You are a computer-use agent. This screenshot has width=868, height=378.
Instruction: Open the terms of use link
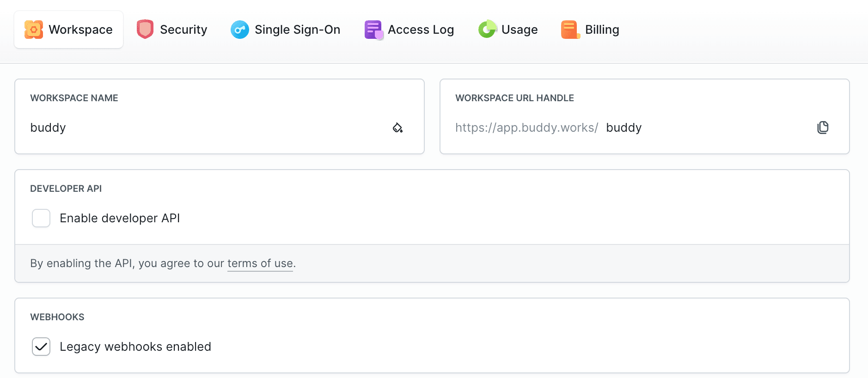pos(260,263)
